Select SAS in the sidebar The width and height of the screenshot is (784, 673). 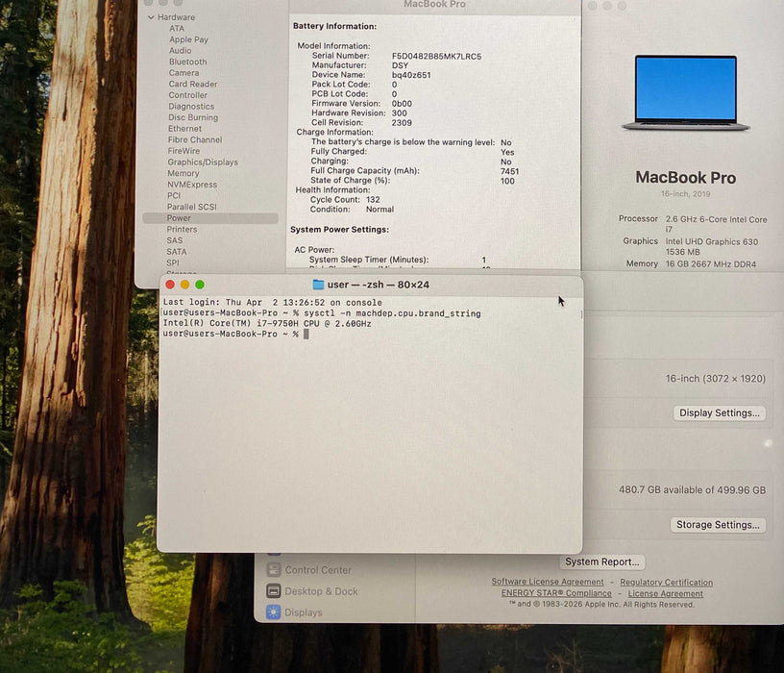tap(175, 240)
